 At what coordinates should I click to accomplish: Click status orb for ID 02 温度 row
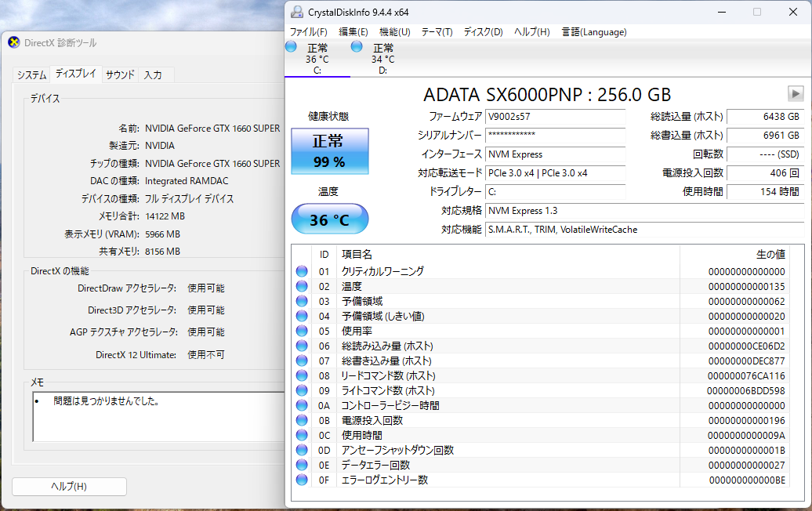click(302, 286)
